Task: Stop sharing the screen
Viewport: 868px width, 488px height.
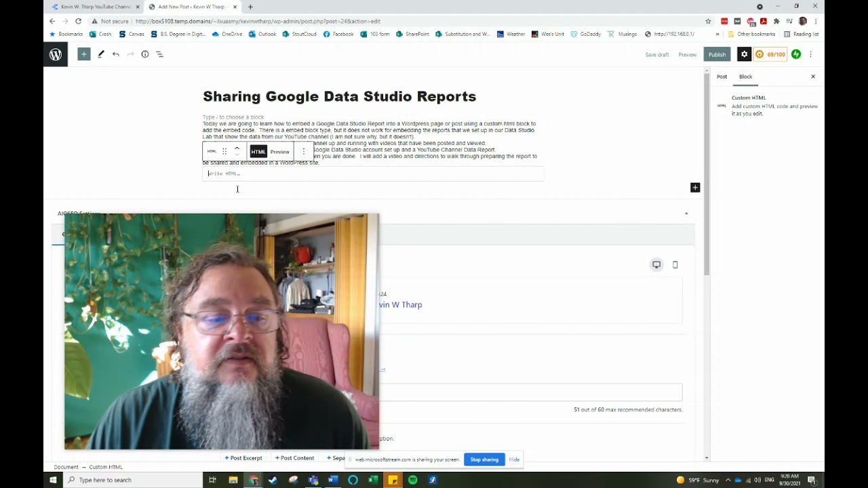Action: coord(484,460)
